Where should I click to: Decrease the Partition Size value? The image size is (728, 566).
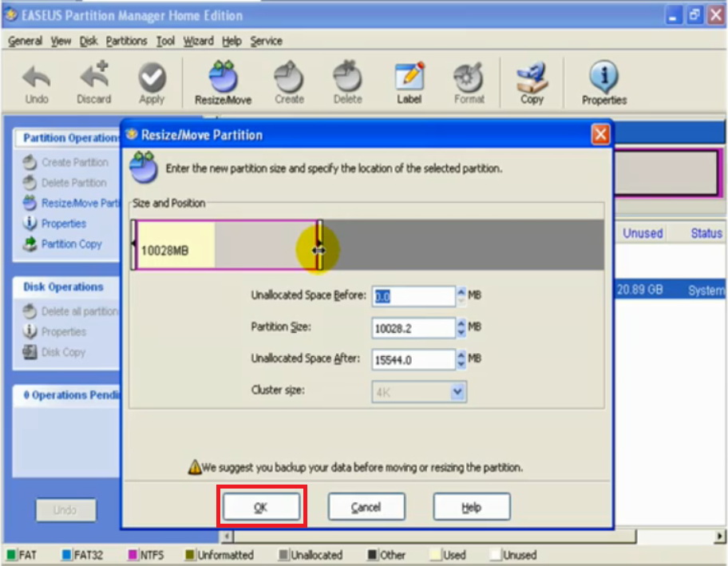click(461, 332)
